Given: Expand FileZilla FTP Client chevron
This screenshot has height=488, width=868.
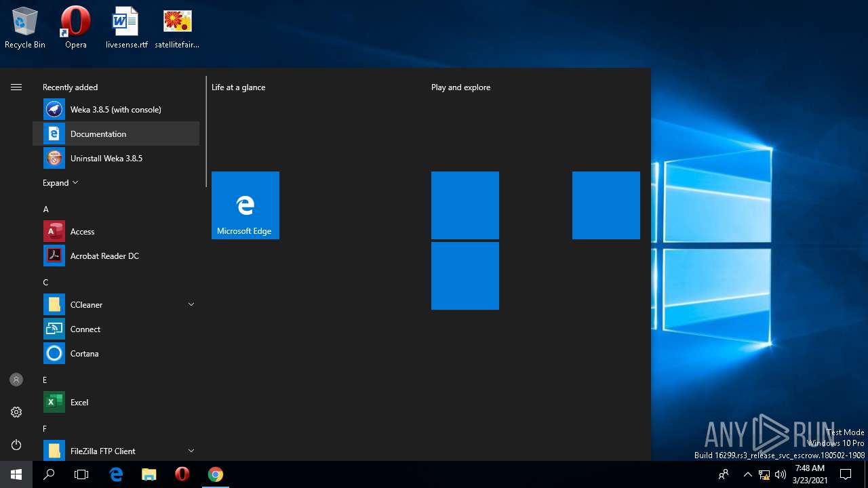Looking at the screenshot, I should pos(191,451).
